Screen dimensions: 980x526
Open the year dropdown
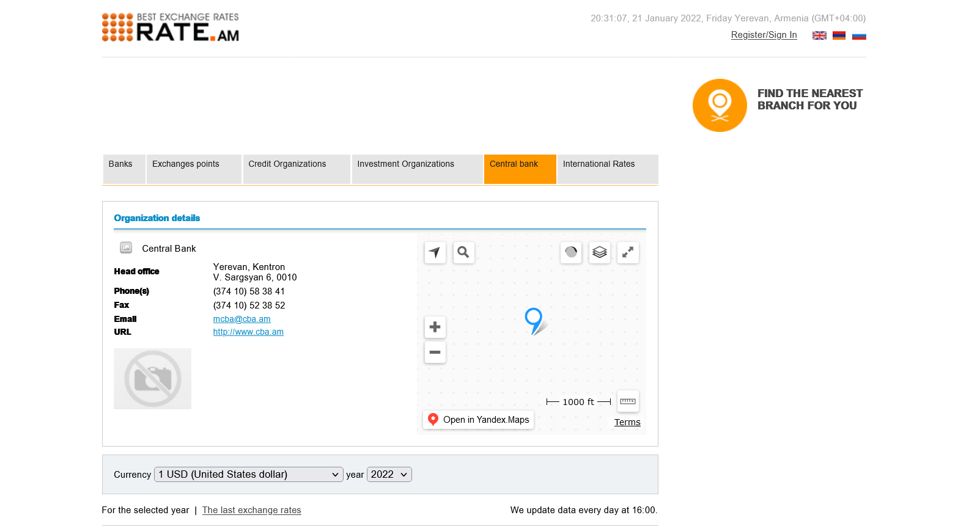tap(389, 475)
